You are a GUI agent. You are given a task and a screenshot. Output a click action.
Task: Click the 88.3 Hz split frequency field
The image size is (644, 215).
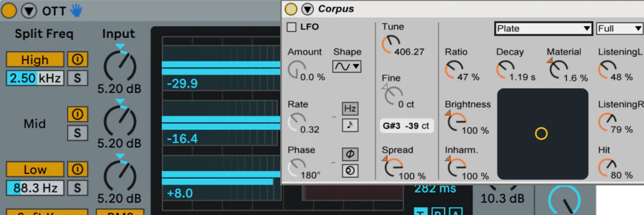click(x=35, y=188)
